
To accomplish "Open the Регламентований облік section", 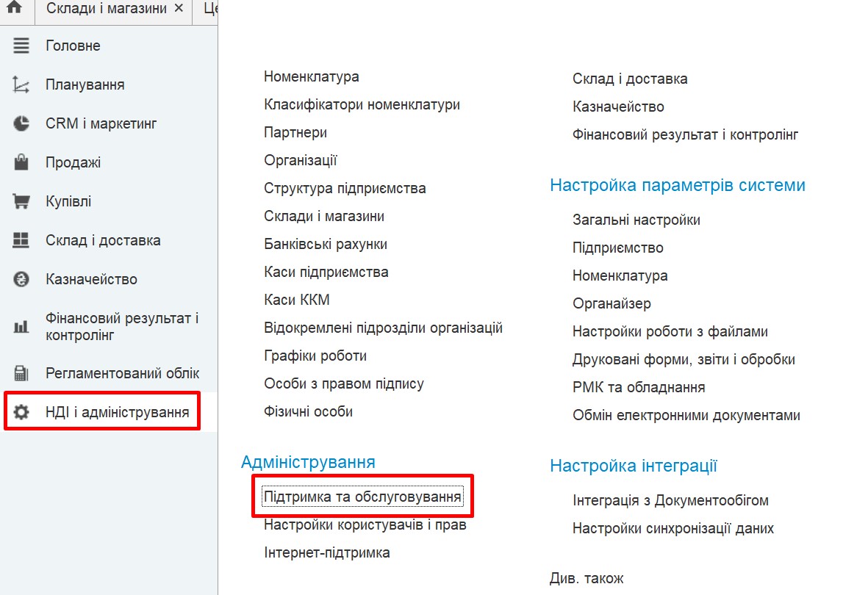I will click(122, 374).
